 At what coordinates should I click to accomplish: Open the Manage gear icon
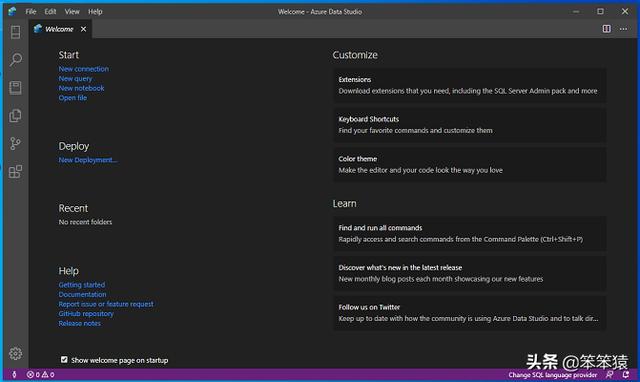pos(16,353)
